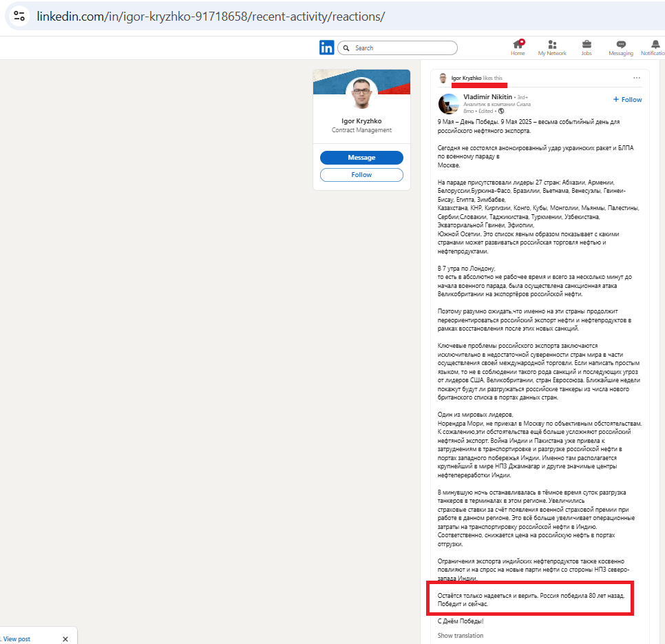The width and height of the screenshot is (665, 644).
Task: Open Vladimir Nikitin's profile photo
Action: click(x=449, y=103)
